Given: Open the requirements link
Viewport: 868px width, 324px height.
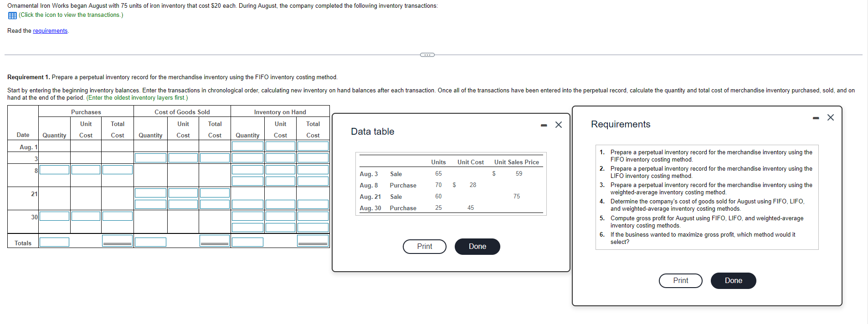Looking at the screenshot, I should click(50, 31).
